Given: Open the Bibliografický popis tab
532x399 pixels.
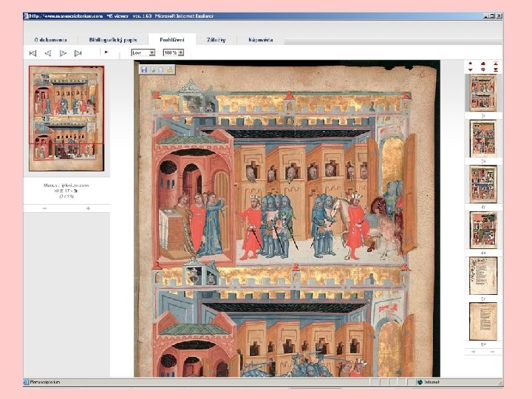Looking at the screenshot, I should [113, 39].
